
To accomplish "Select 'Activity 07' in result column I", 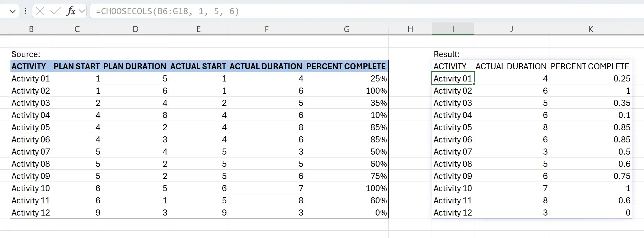I will (x=453, y=151).
